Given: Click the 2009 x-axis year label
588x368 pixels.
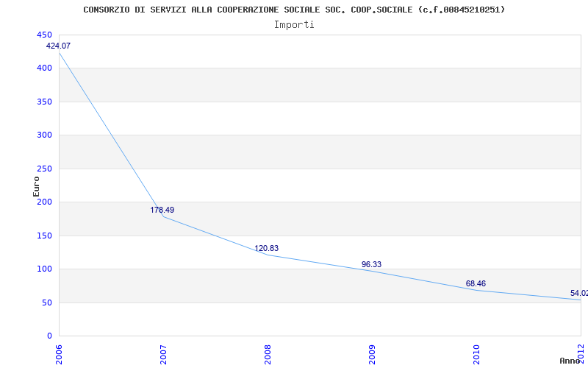Looking at the screenshot, I should pos(372,354).
